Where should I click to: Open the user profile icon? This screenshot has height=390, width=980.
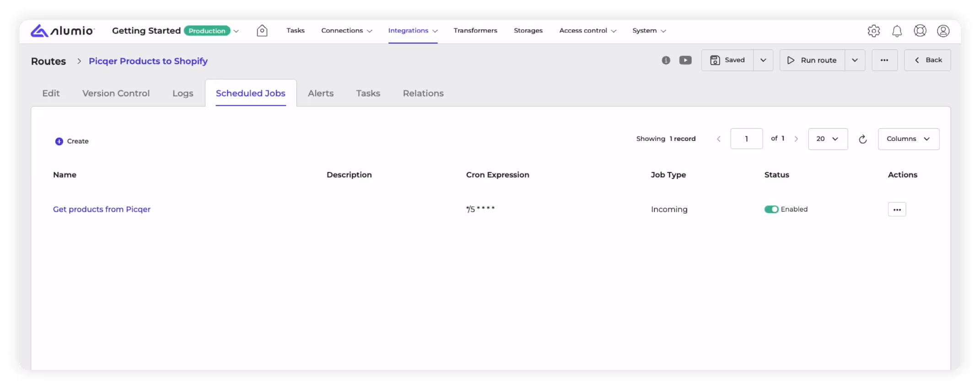click(943, 31)
